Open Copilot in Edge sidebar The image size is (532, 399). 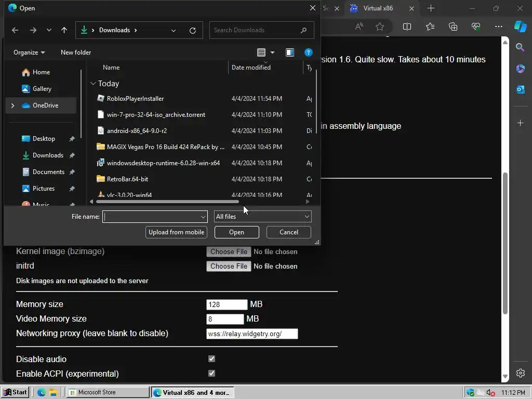pos(520,26)
